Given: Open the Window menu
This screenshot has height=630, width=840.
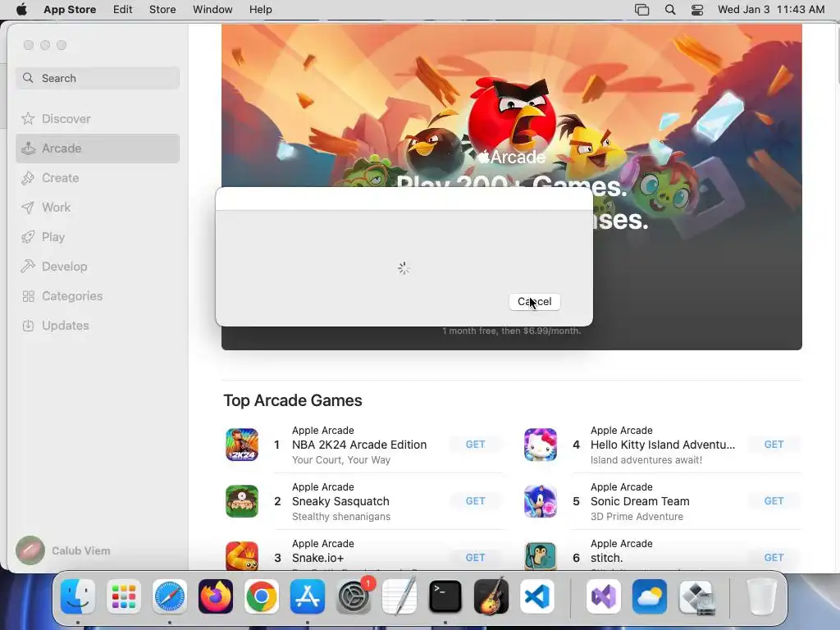Looking at the screenshot, I should click(x=212, y=10).
